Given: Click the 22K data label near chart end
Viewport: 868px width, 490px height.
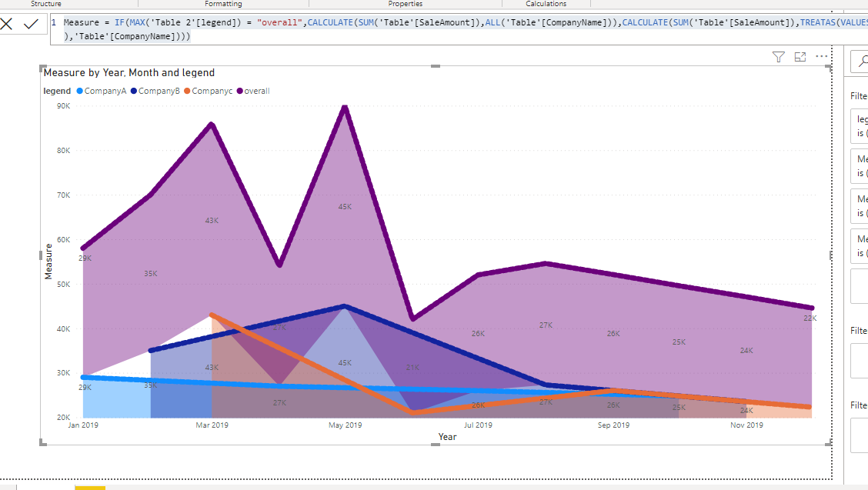Looking at the screenshot, I should pos(810,318).
